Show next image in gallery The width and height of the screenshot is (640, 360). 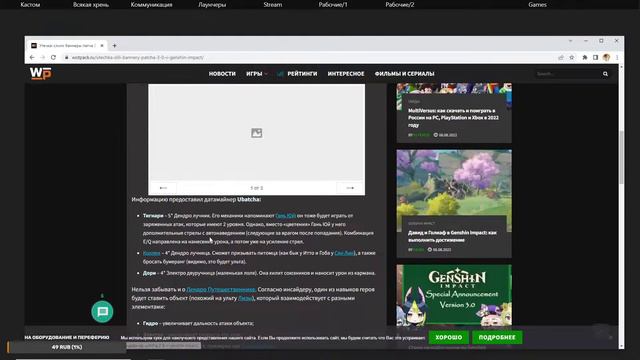click(x=350, y=188)
